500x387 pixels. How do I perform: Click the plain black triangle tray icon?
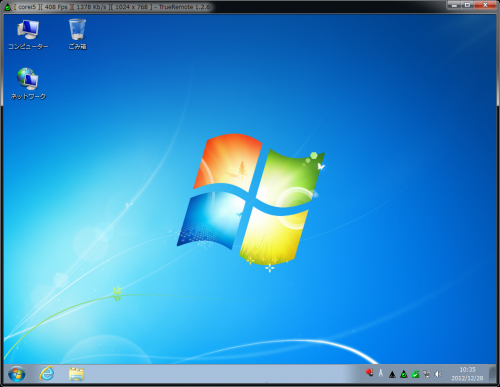pos(392,375)
